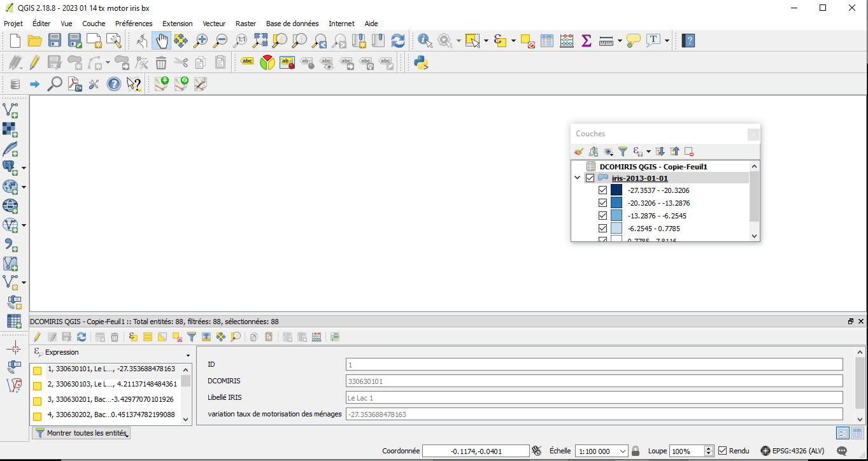Image resolution: width=868 pixels, height=461 pixels.
Task: Collapse the iris-2013-01-01 layer tree
Action: pyautogui.click(x=578, y=178)
